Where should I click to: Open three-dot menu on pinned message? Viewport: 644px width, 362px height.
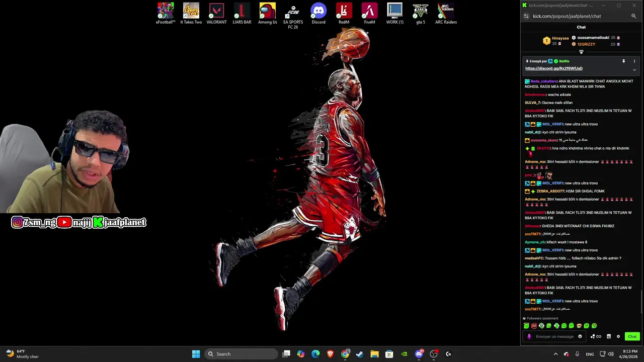pos(634,61)
